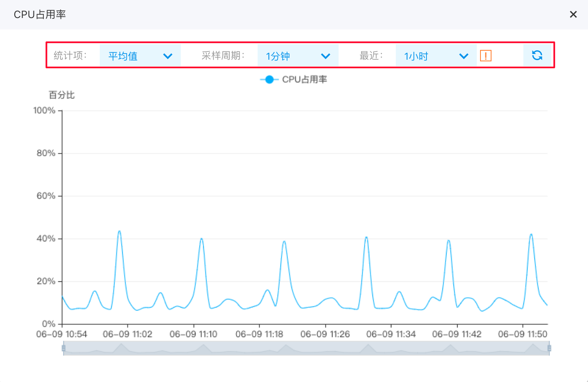Click the refresh chart icon
This screenshot has width=588, height=382.
click(537, 55)
